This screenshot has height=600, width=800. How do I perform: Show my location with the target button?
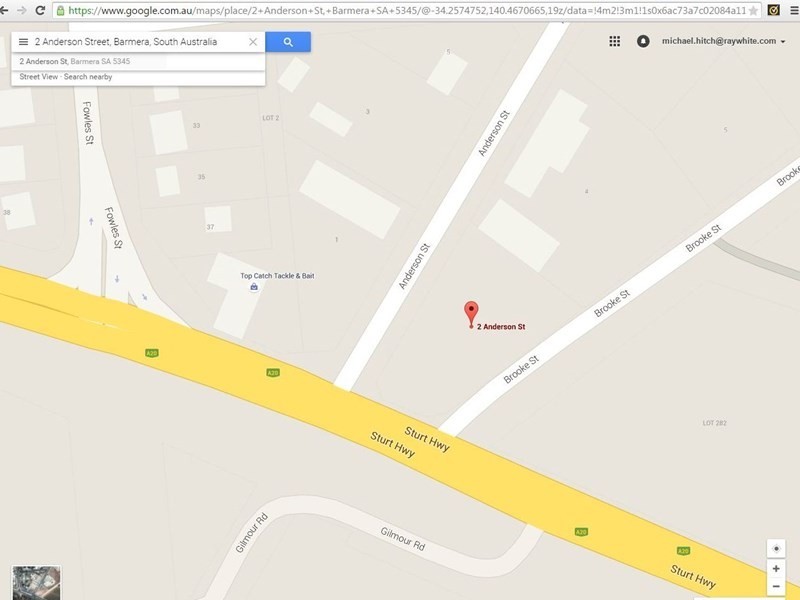(x=776, y=548)
